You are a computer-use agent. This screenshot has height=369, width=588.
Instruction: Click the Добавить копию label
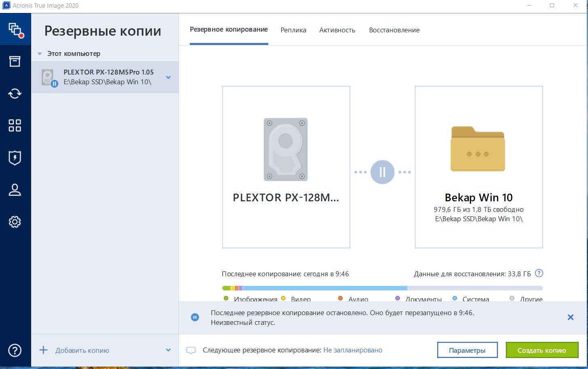pos(82,350)
